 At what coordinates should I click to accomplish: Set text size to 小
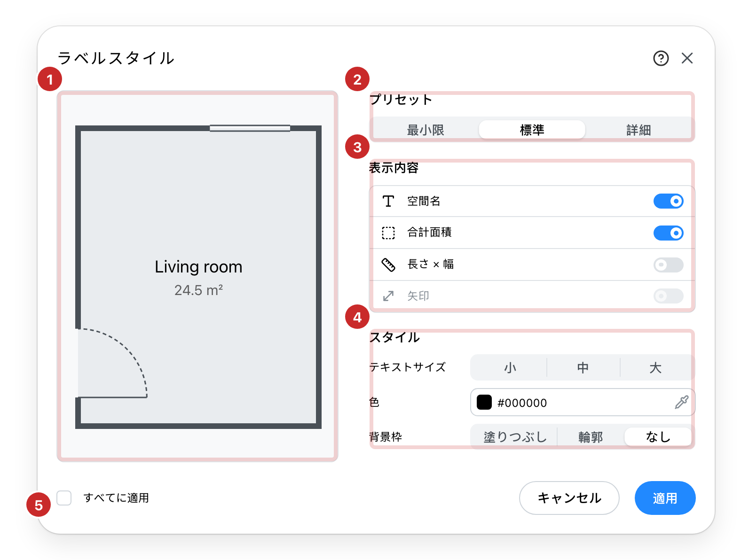click(x=510, y=367)
